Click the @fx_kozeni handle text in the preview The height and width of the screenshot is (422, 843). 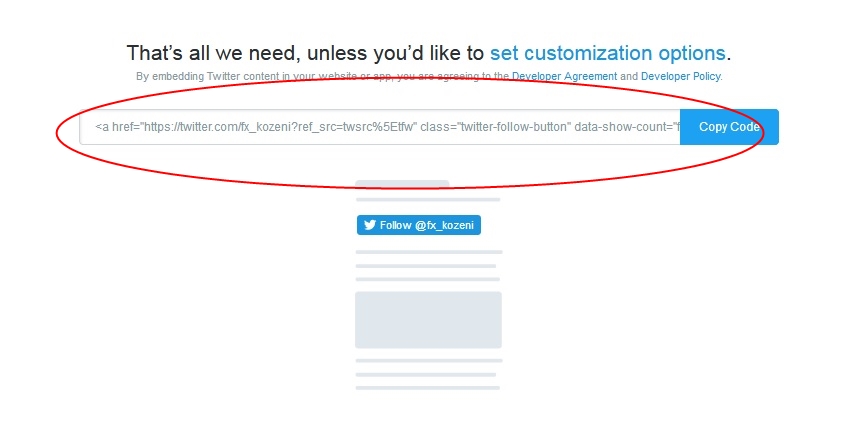(444, 225)
